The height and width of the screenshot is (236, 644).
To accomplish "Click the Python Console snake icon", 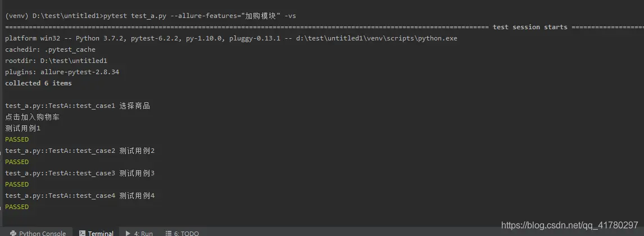I will [x=13, y=233].
